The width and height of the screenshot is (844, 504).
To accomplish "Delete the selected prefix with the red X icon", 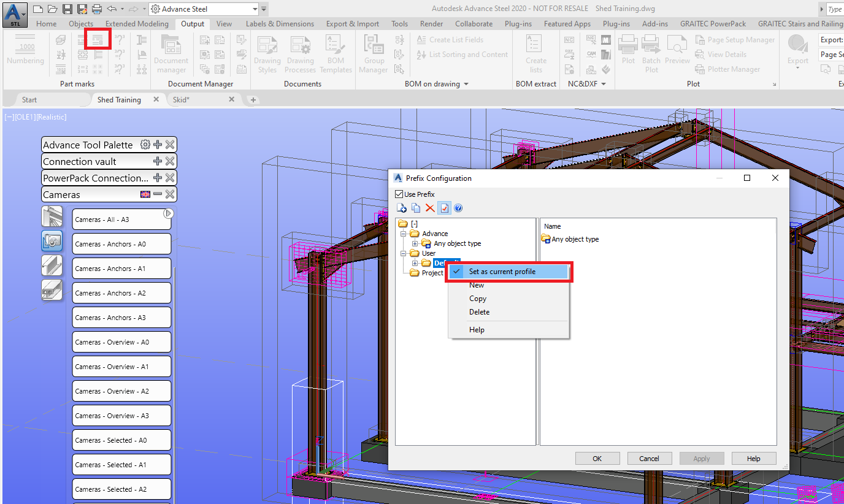I will (x=429, y=208).
